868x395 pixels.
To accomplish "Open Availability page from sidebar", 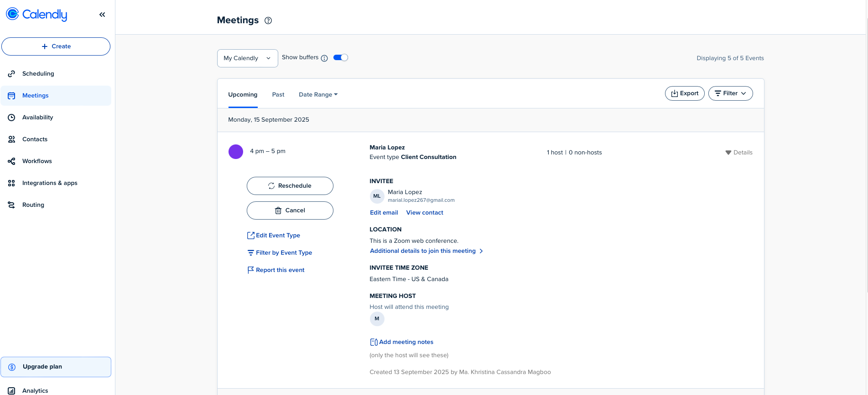I will [37, 118].
